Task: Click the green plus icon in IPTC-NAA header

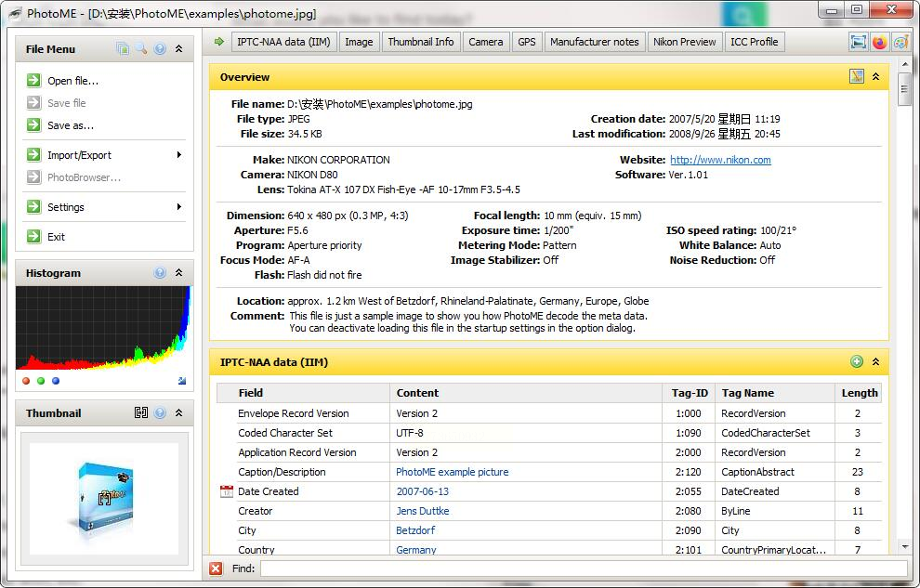Action: 857,362
